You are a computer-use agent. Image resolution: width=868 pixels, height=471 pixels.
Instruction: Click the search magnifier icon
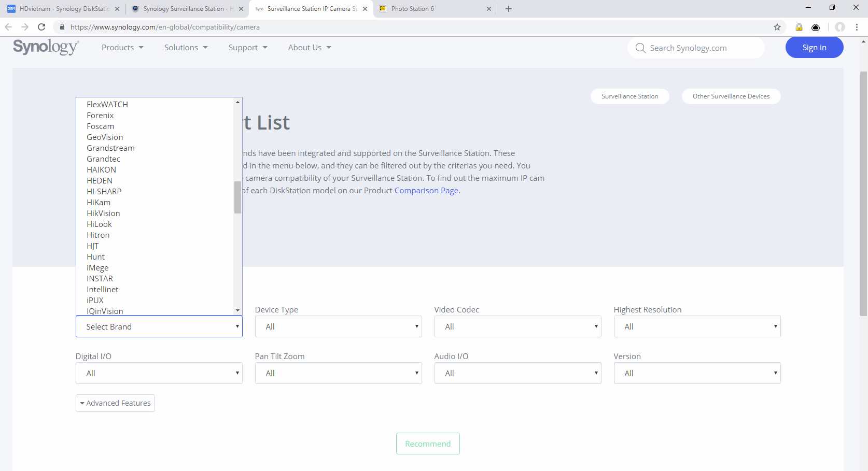640,48
